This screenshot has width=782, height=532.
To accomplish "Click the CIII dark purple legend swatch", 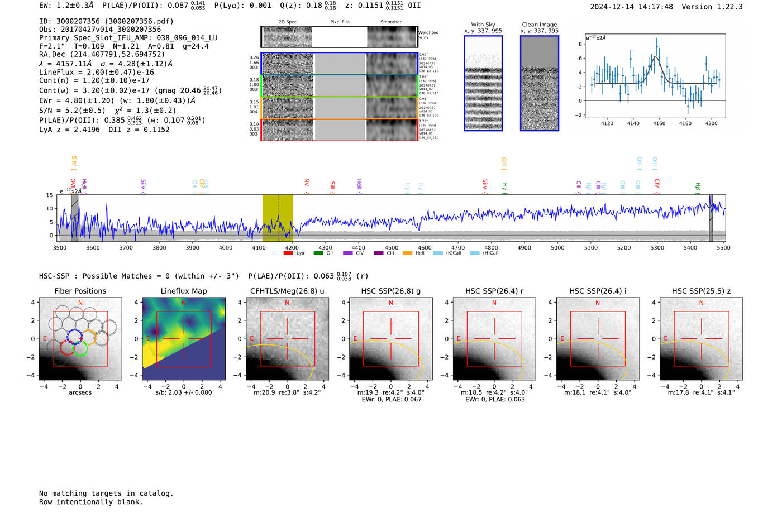I will (x=379, y=253).
